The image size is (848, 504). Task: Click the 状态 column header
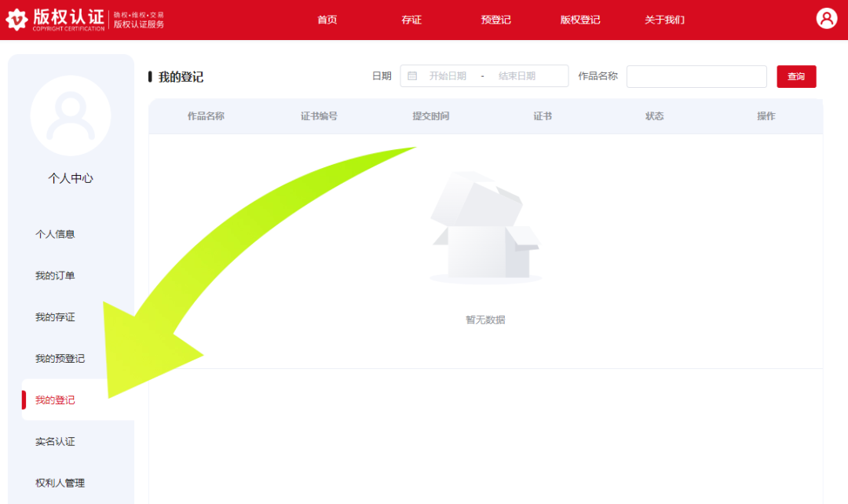654,116
